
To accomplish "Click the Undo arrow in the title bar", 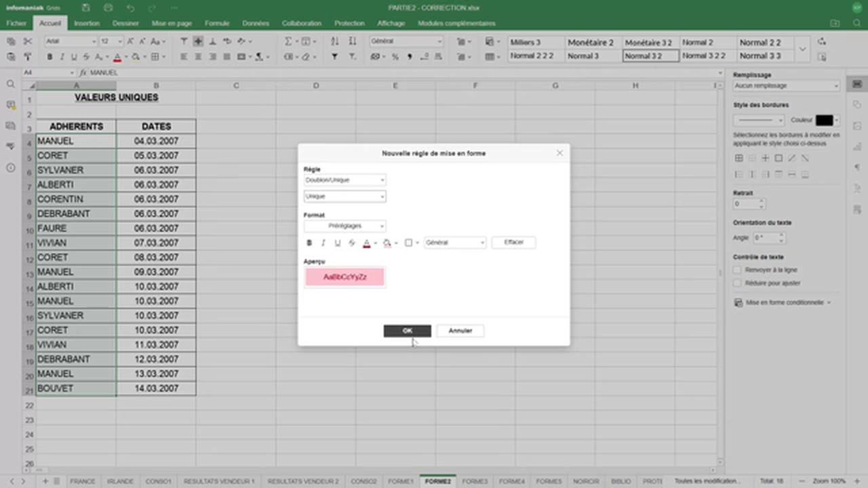I will coord(130,7).
